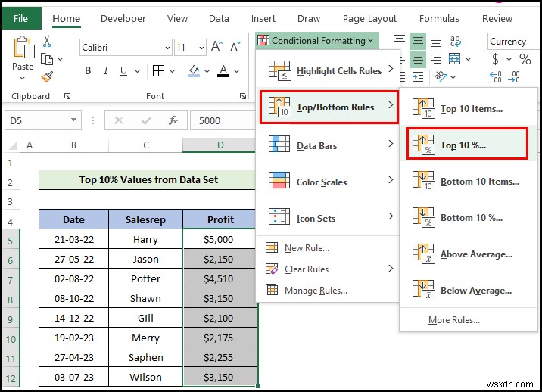Open fill color dropdown arrow
Screen dimensions: 542x392
[x=207, y=72]
